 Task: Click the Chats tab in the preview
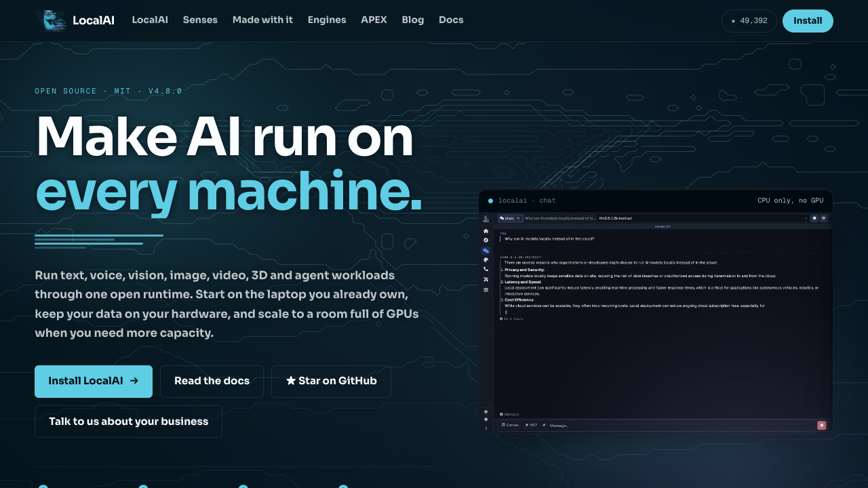click(510, 218)
